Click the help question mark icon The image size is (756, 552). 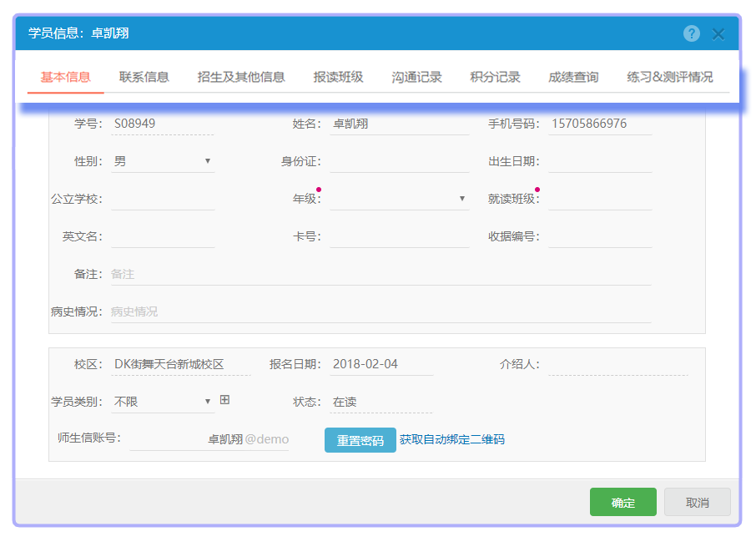point(692,33)
